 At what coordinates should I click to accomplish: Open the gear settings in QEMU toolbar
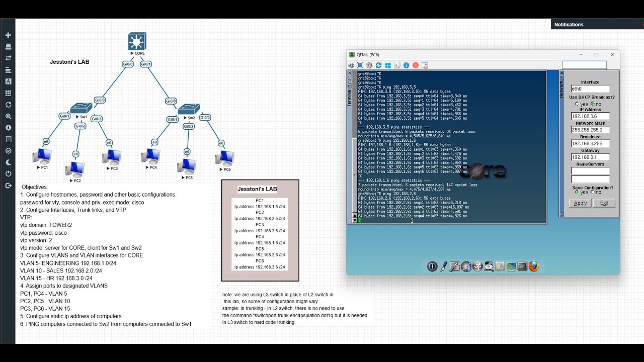tap(369, 65)
